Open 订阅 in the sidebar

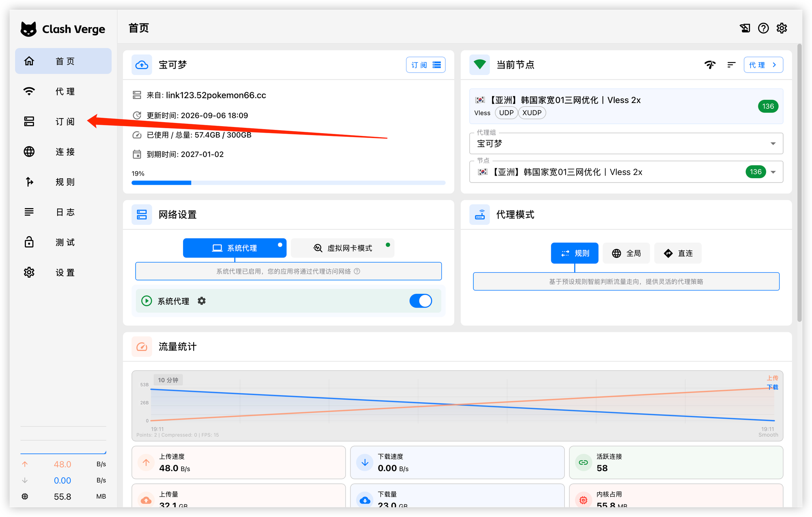(x=63, y=121)
